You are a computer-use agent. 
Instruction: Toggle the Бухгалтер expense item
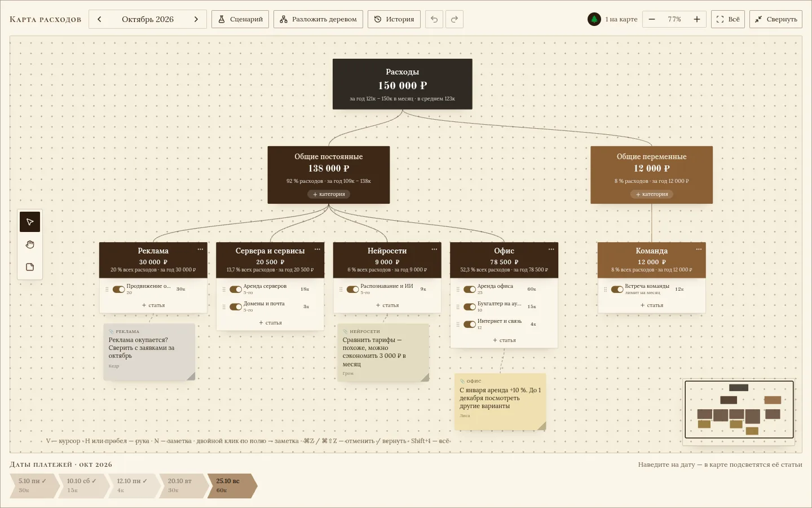click(470, 307)
